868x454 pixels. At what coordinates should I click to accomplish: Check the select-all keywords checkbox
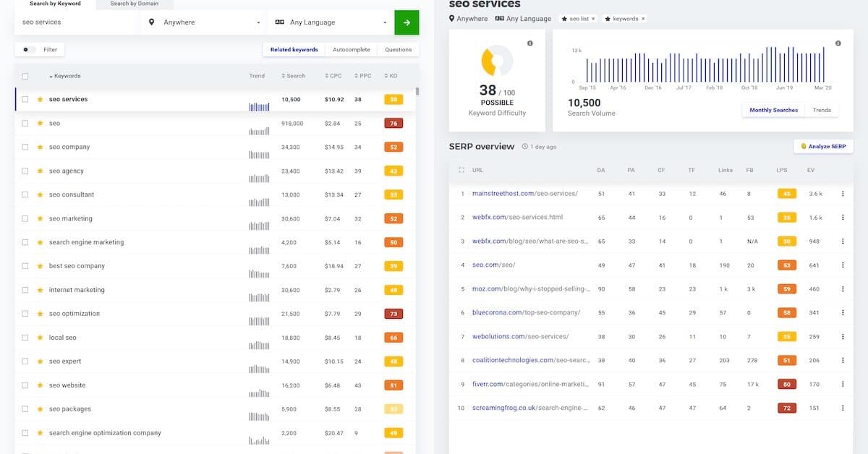pos(25,76)
